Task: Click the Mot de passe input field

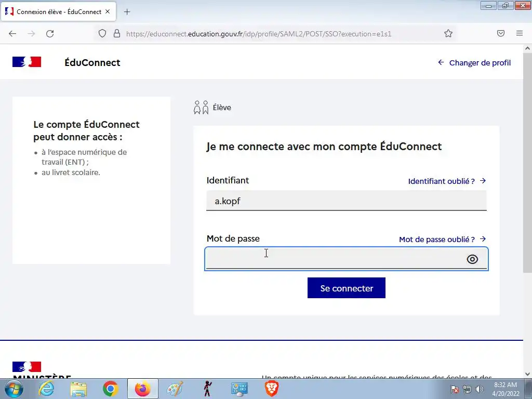Action: click(x=347, y=259)
